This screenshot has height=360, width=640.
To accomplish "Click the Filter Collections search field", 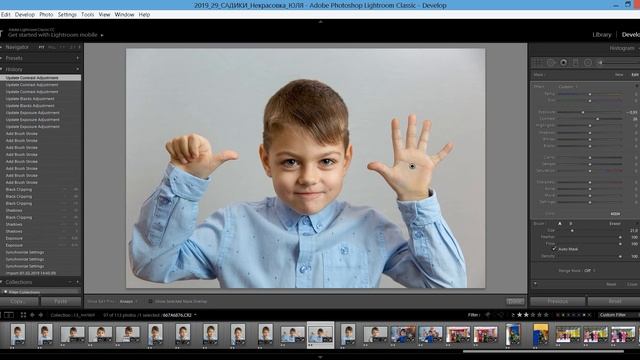I will (41, 292).
